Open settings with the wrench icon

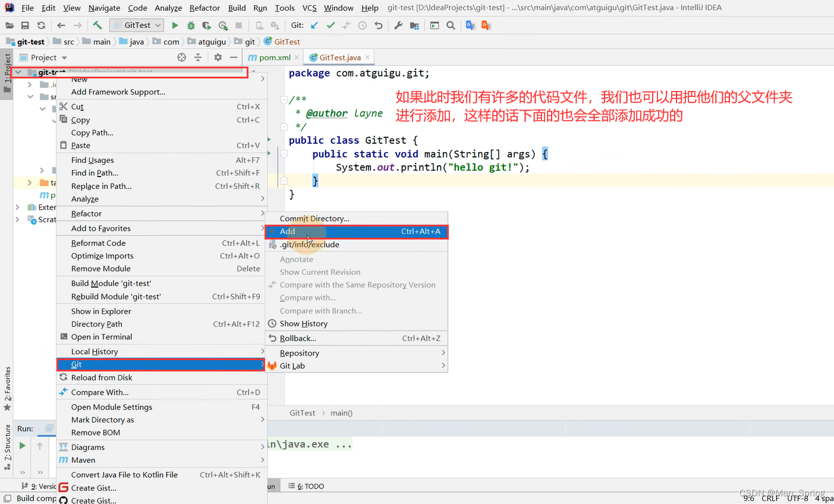pos(398,26)
